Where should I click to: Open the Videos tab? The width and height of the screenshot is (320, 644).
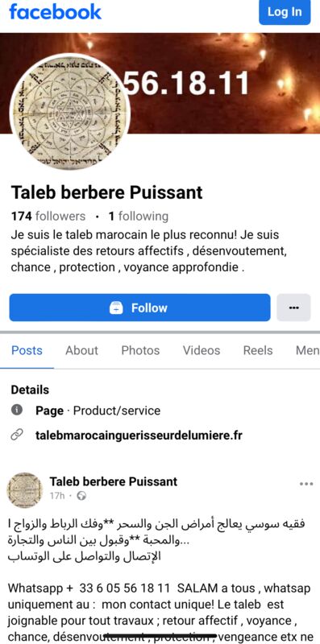point(202,350)
